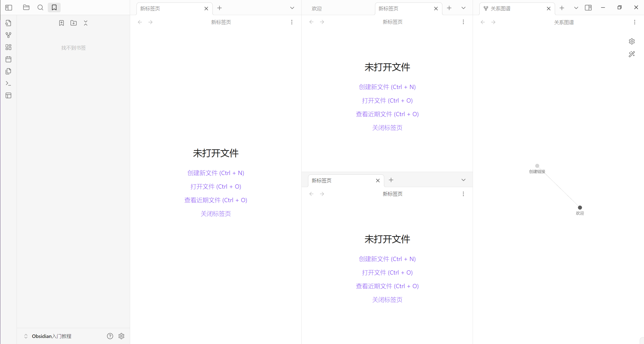Click the graph animation wand icon
The height and width of the screenshot is (344, 644).
pos(632,54)
